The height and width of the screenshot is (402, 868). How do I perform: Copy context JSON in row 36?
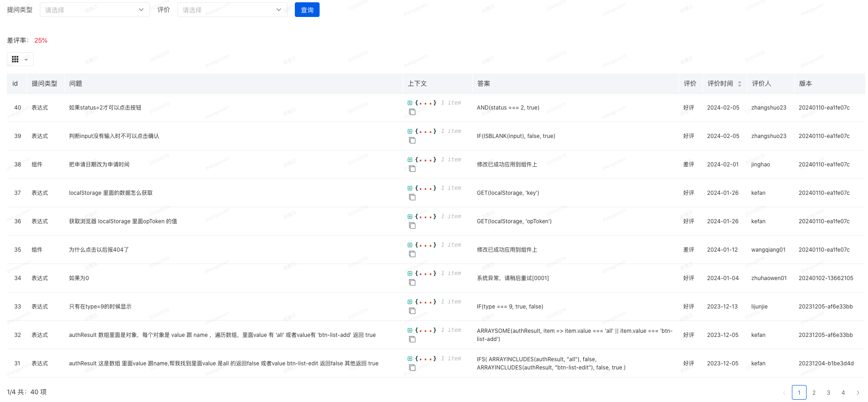pyautogui.click(x=412, y=226)
